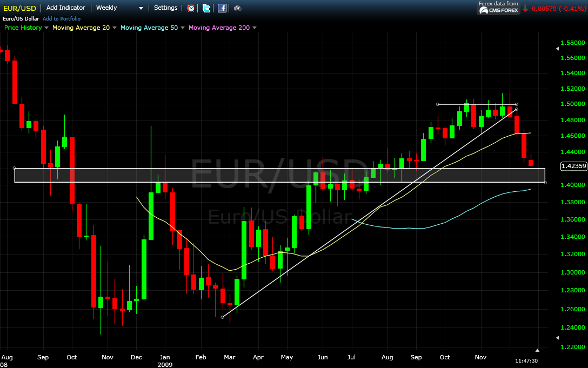Screen dimensions: 588x368
Task: Click the upper left-pointing arrow beside price axis
Action: tap(557, 49)
